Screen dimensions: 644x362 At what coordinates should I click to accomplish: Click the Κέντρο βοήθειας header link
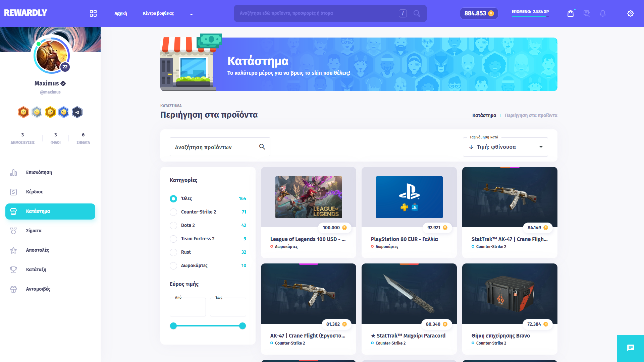pos(158,13)
